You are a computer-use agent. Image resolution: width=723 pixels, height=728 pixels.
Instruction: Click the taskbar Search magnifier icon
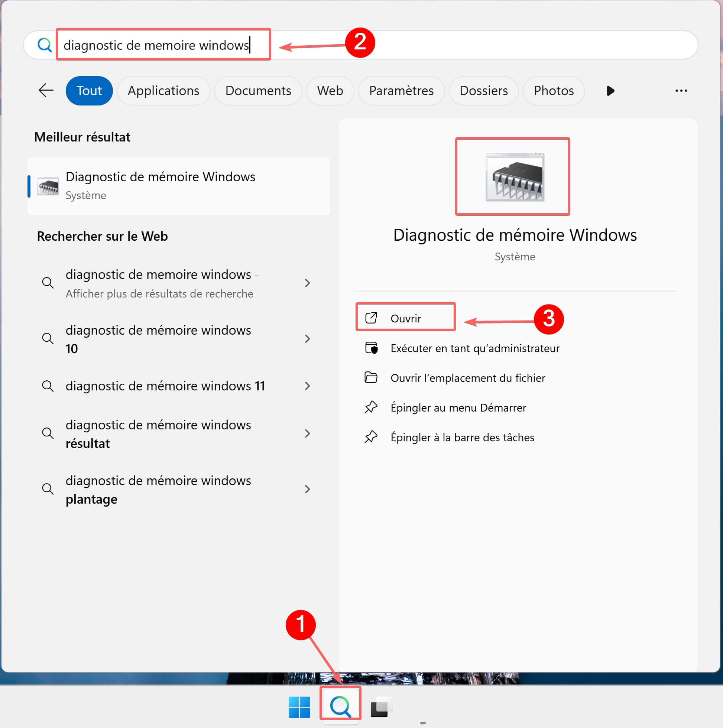tap(340, 706)
